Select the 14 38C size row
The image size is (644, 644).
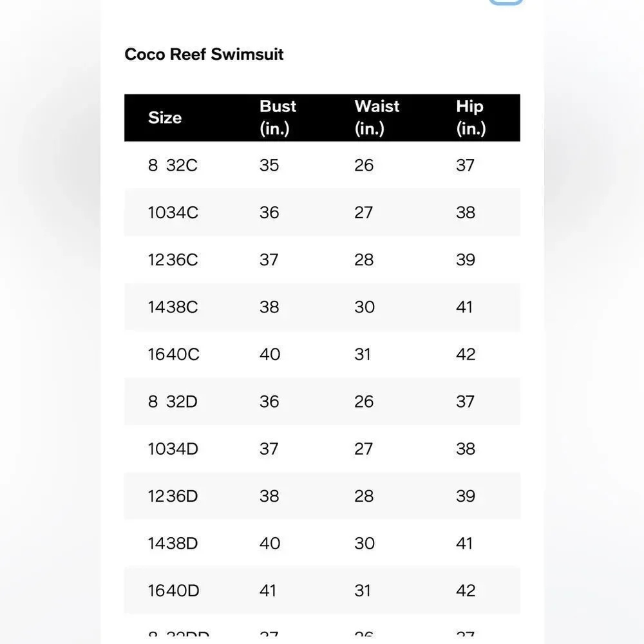tap(322, 307)
